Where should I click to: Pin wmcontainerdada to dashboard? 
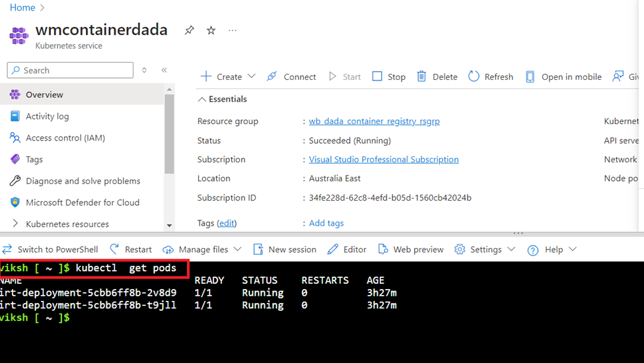tap(189, 30)
